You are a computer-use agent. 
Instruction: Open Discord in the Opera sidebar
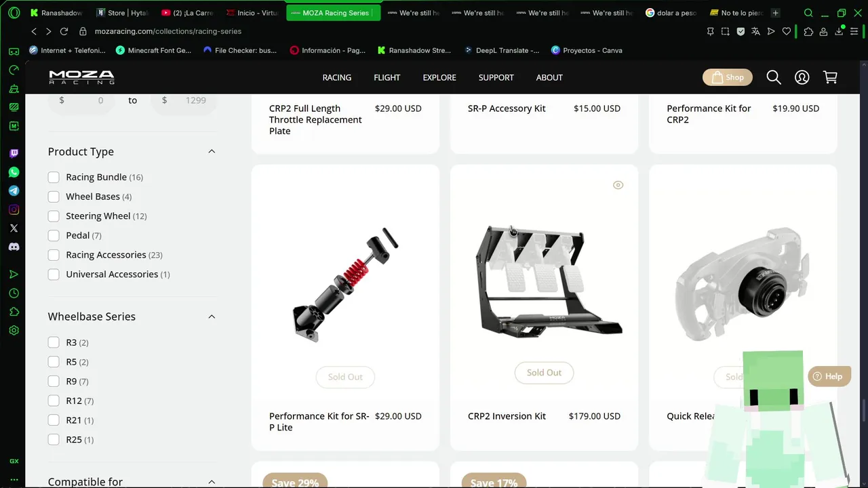click(14, 247)
